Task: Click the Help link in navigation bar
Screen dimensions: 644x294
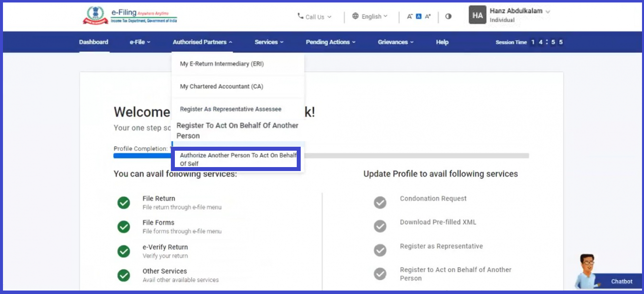Action: point(442,42)
